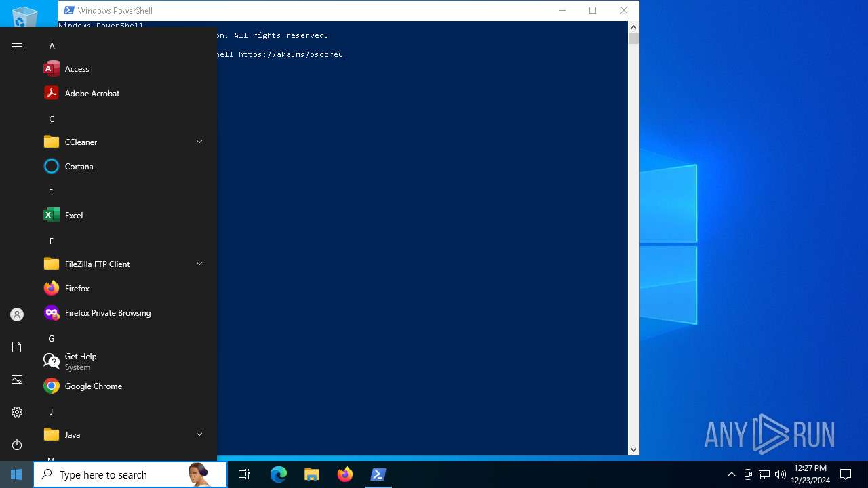Expand the Start menu hamburger
This screenshot has height=488, width=868.
[x=17, y=46]
